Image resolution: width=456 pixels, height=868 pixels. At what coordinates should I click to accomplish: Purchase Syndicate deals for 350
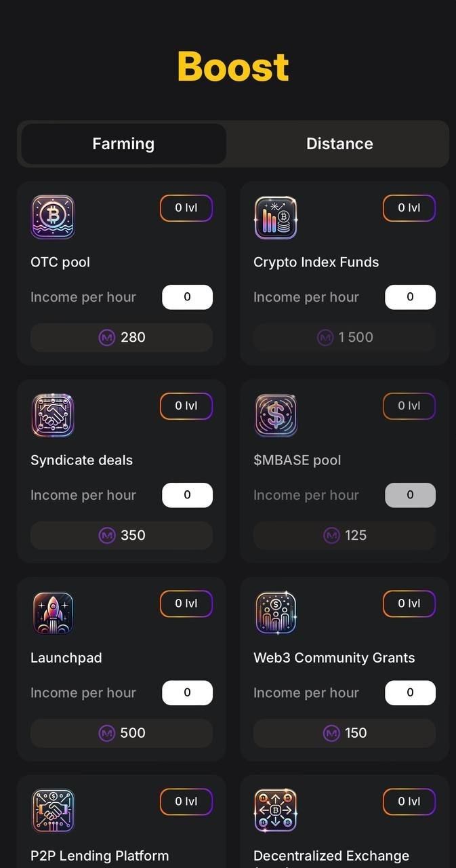(x=121, y=535)
